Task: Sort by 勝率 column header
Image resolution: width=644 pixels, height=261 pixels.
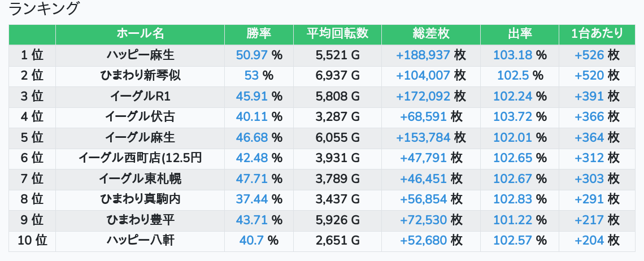Action: pos(259,34)
